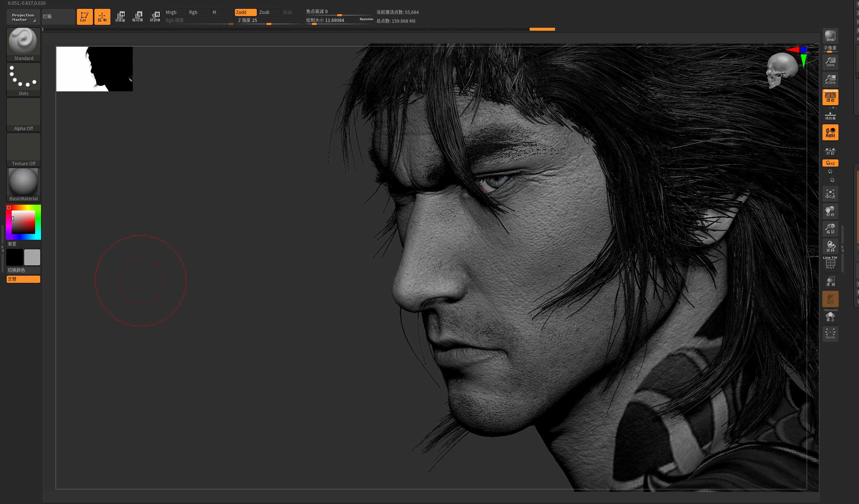859x504 pixels.
Task: Select the Standard brush thumbnail
Action: (23, 44)
